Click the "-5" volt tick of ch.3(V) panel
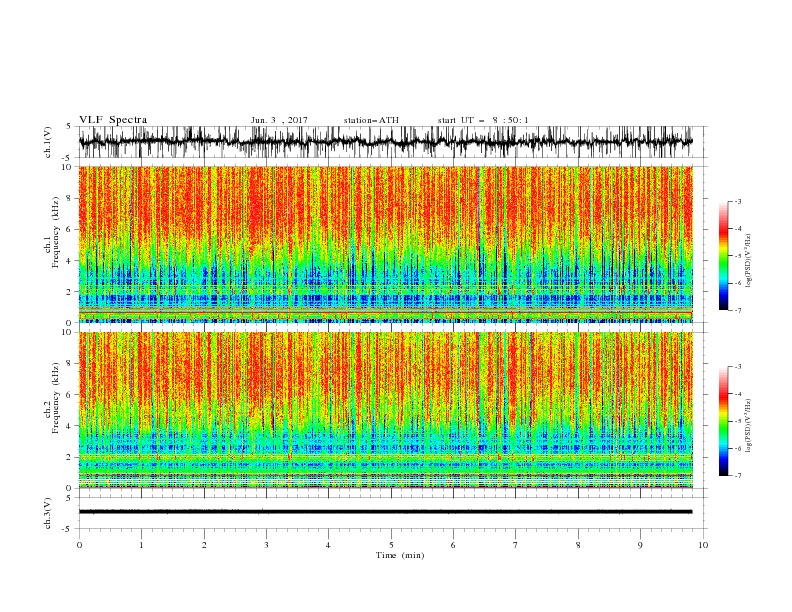792x612 pixels. (68, 529)
